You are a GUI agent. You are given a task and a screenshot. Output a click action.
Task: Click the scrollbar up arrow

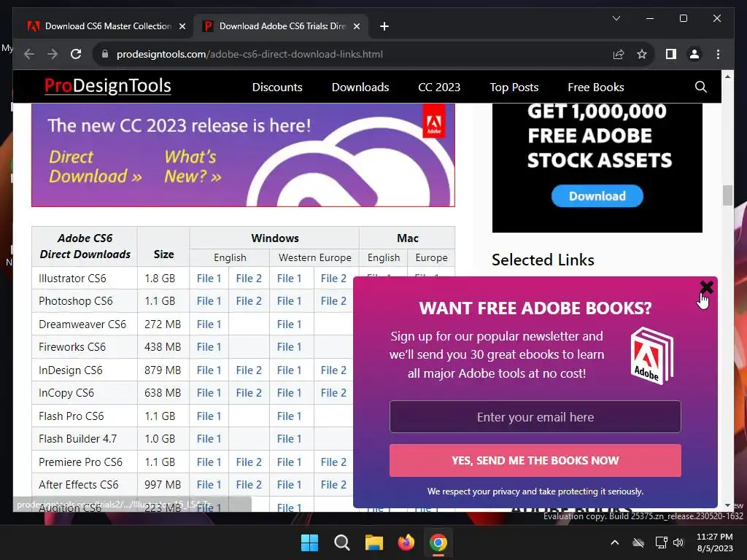coord(727,76)
